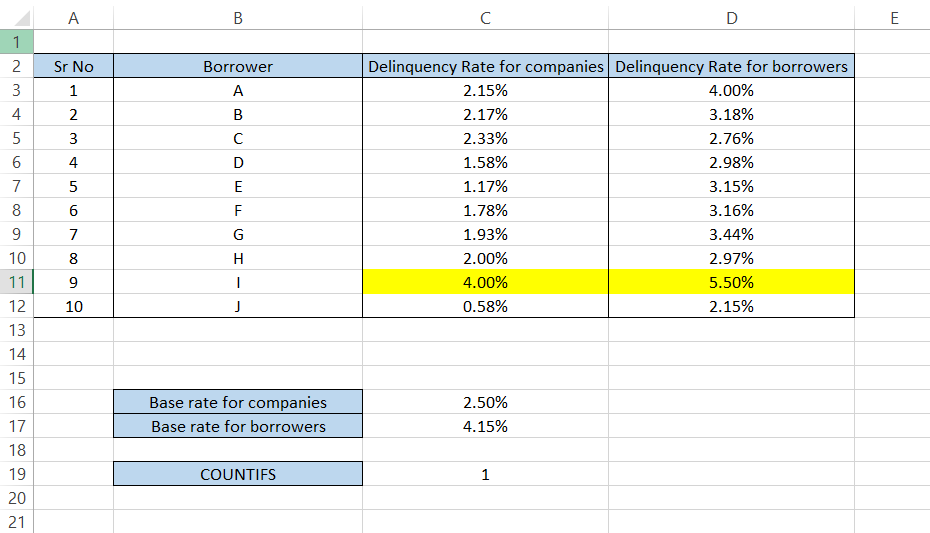Click the Borrower header cell
This screenshot has width=930, height=533.
[238, 67]
